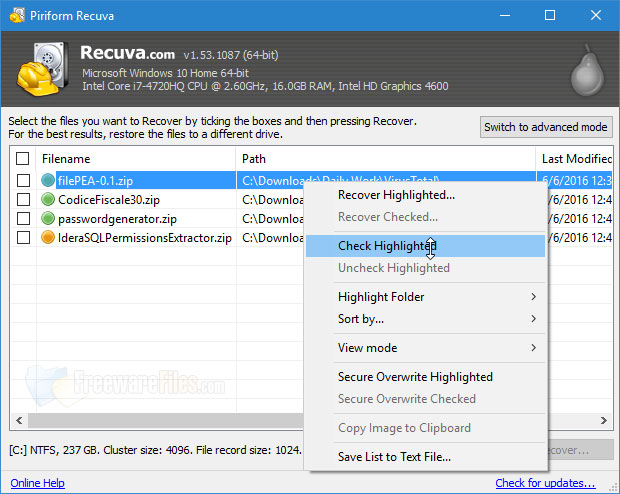Click the v1.53.1087 (64-bit) version text
The image size is (620, 494).
[x=231, y=55]
